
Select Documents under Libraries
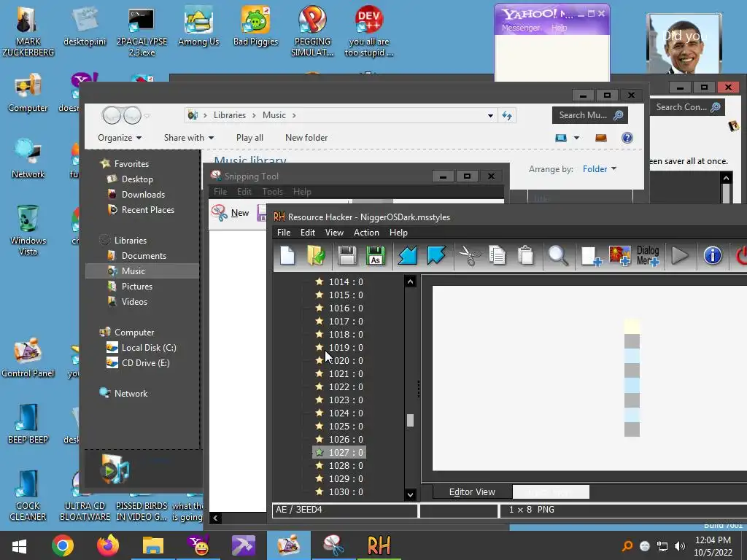tap(144, 256)
